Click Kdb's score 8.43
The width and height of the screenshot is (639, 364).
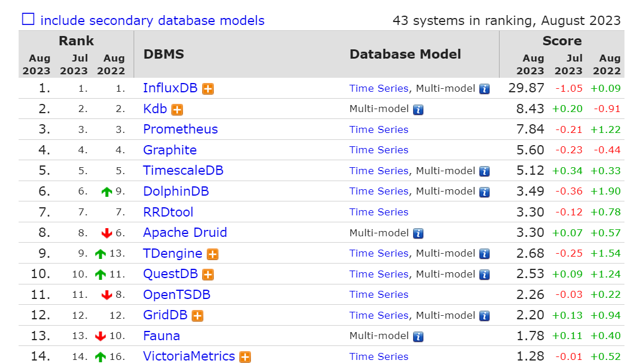pos(530,109)
